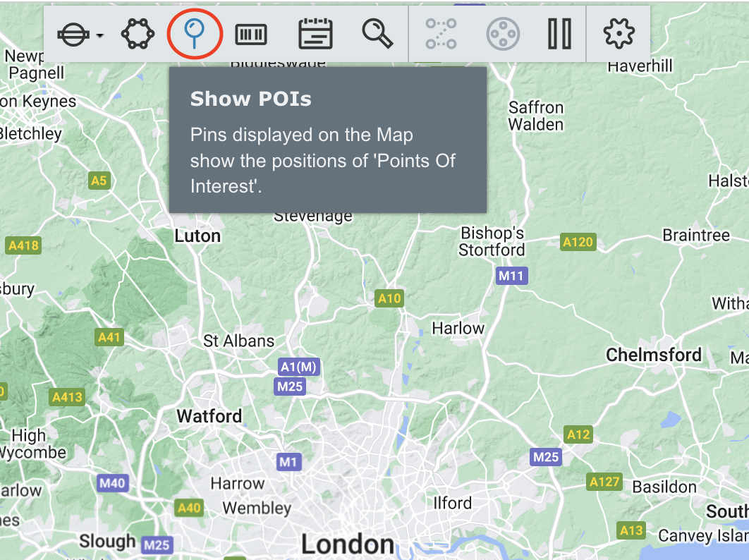Open the magnifying glass search tool
The image size is (749, 560).
tap(377, 34)
